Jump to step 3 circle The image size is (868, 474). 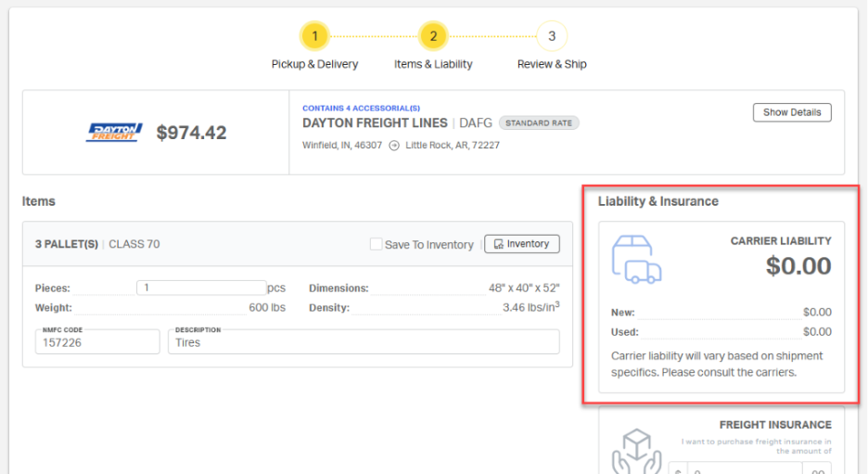[x=552, y=37]
